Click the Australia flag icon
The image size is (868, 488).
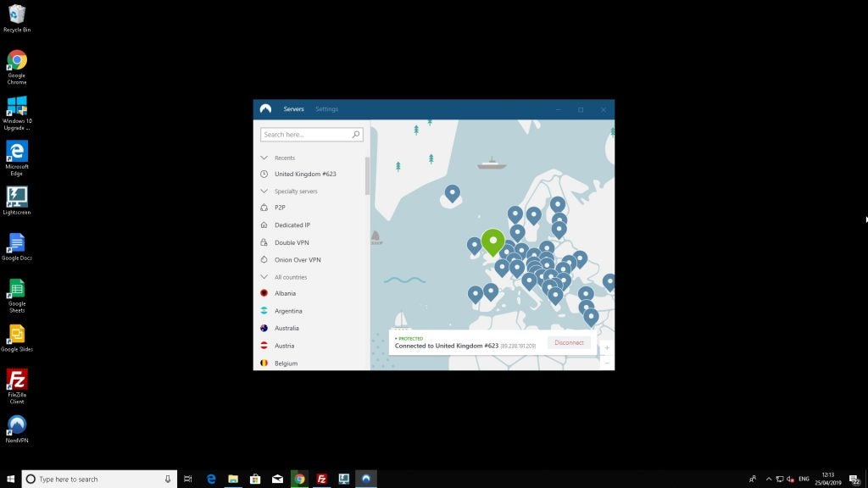pyautogui.click(x=264, y=328)
